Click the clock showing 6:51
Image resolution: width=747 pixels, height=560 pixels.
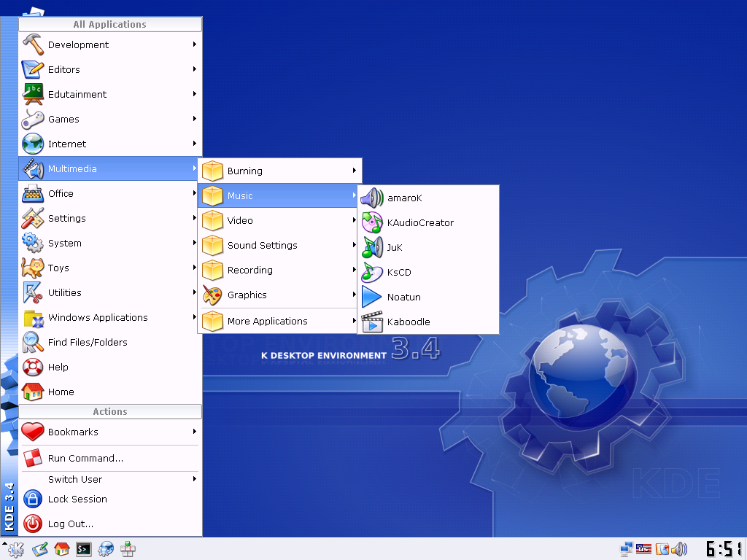724,549
